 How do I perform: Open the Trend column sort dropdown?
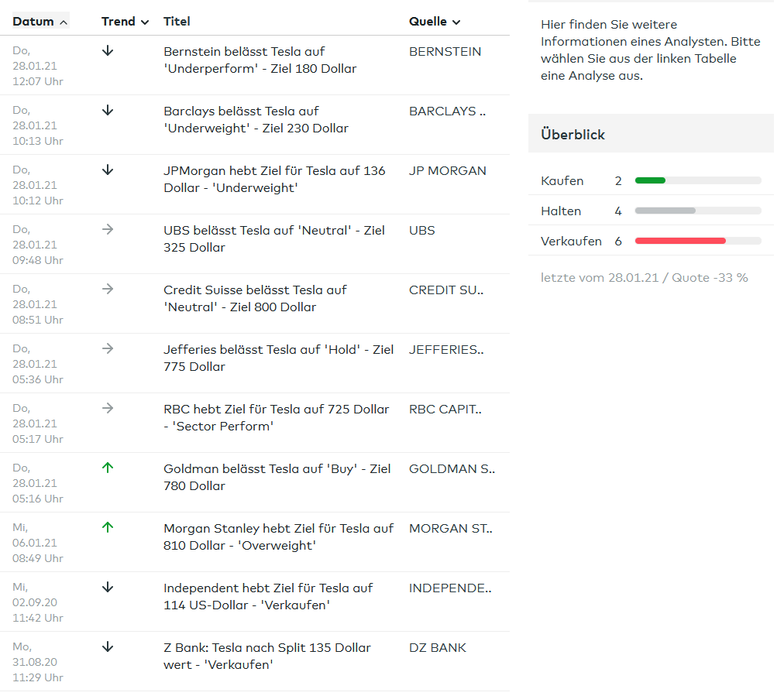click(x=125, y=22)
